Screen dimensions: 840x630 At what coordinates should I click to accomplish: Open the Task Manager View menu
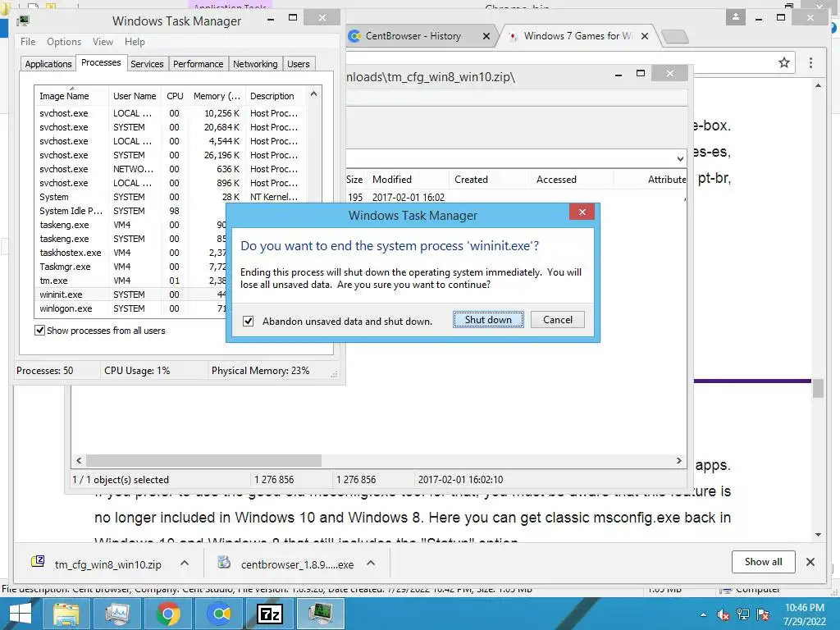[103, 42]
